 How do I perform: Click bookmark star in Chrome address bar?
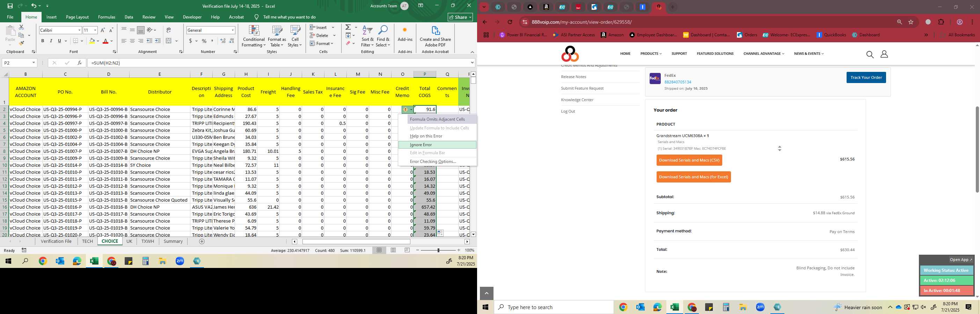(x=911, y=22)
